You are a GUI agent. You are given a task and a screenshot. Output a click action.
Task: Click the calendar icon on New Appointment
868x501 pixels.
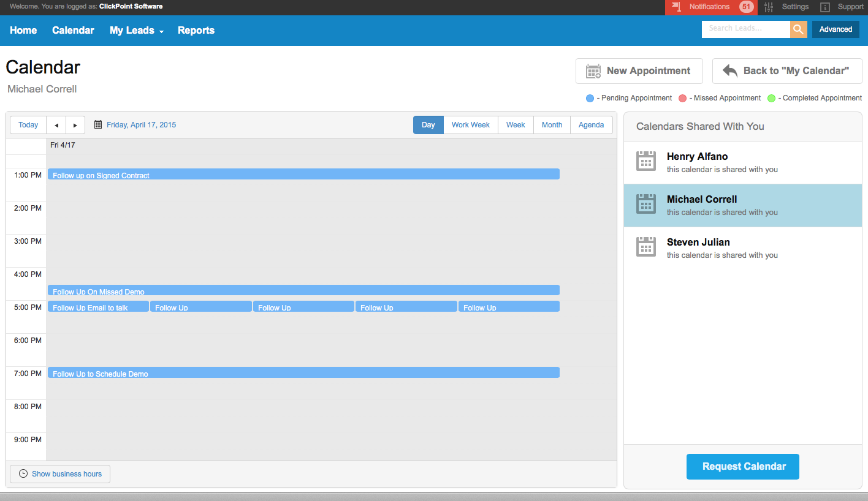(x=592, y=70)
